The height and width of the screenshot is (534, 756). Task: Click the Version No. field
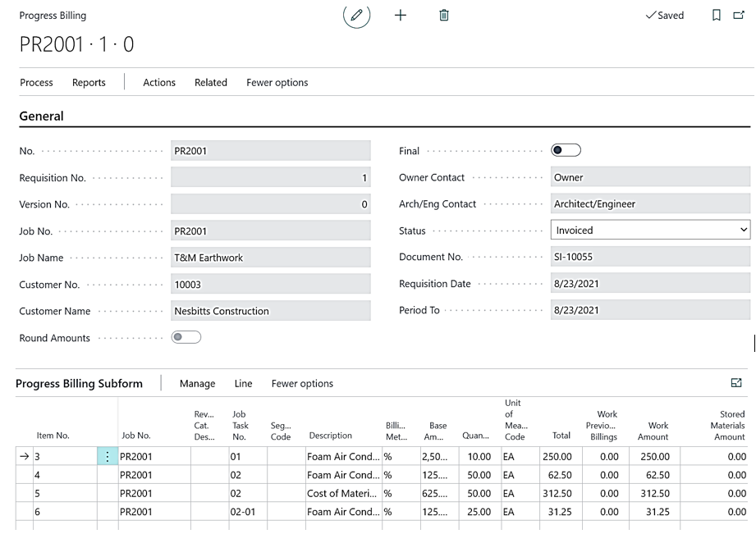pyautogui.click(x=271, y=204)
